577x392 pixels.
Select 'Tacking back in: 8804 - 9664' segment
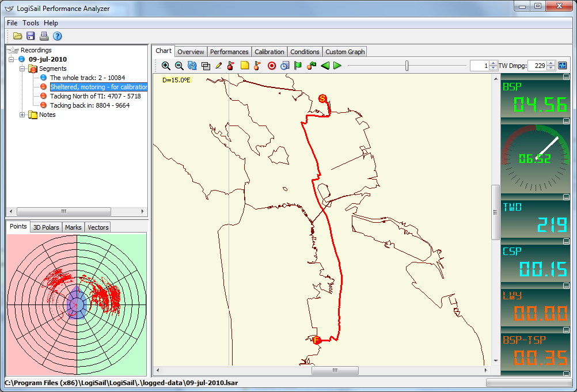point(89,105)
